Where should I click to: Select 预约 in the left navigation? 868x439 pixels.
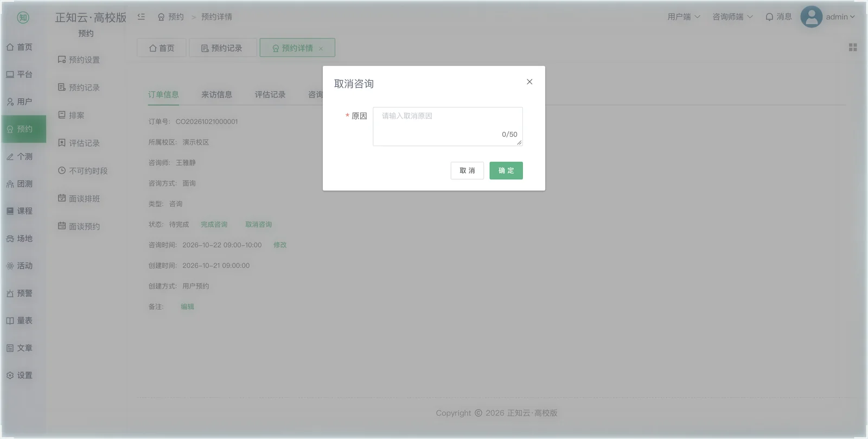[23, 129]
